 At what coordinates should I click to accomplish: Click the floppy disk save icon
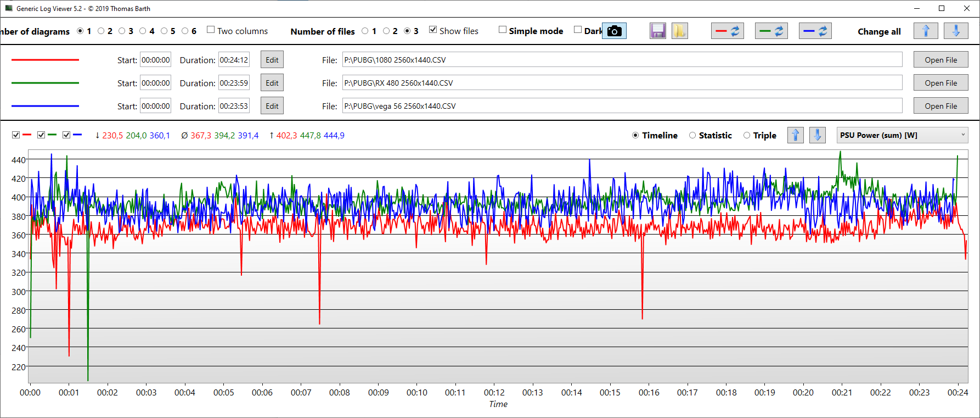coord(657,31)
